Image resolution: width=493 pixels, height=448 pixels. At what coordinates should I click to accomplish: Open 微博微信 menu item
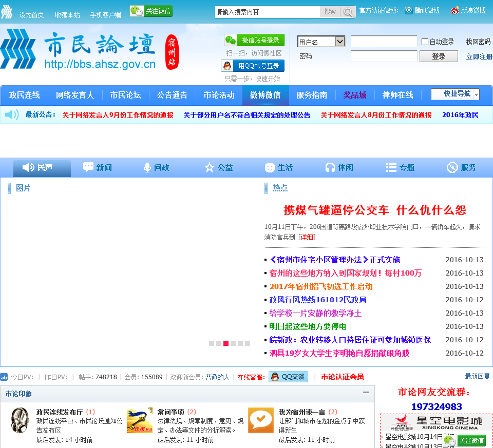pyautogui.click(x=266, y=95)
